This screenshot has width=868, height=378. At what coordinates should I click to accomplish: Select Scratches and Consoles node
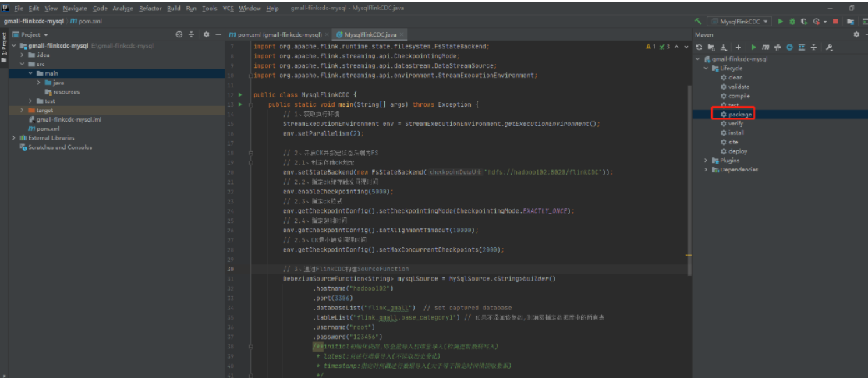coord(55,147)
